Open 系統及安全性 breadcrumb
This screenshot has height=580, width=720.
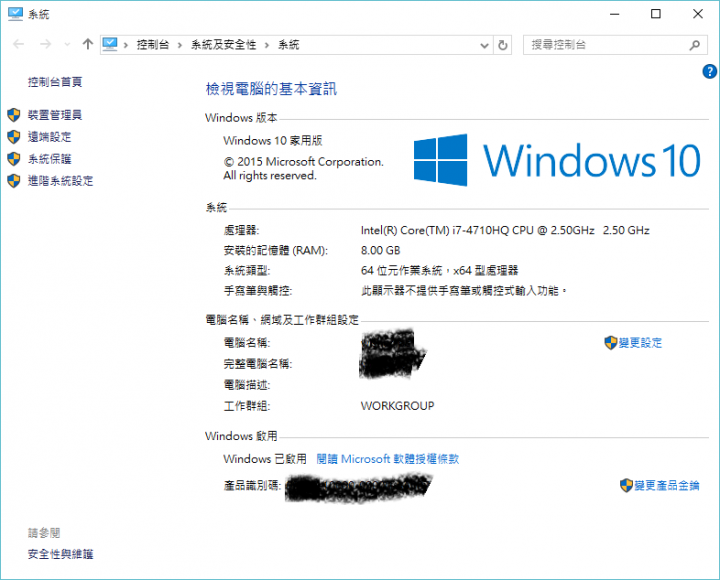[224, 45]
